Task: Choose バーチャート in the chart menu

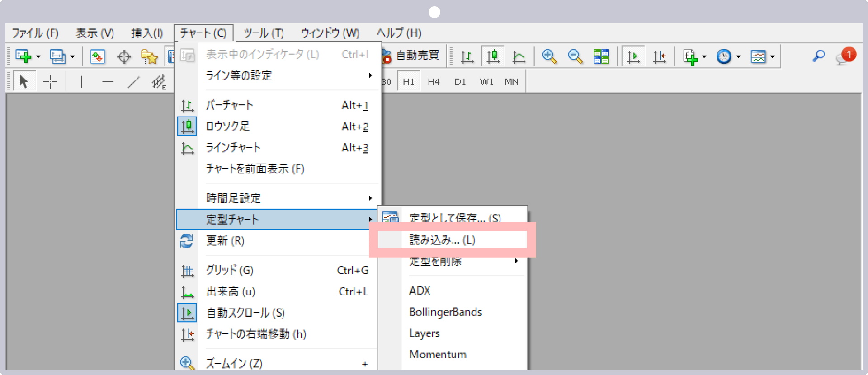Action: 277,105
